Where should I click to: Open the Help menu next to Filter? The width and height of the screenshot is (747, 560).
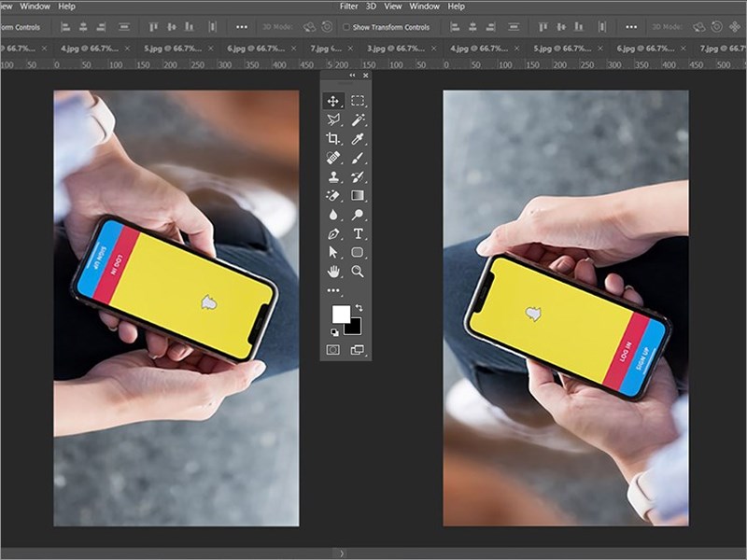[456, 7]
